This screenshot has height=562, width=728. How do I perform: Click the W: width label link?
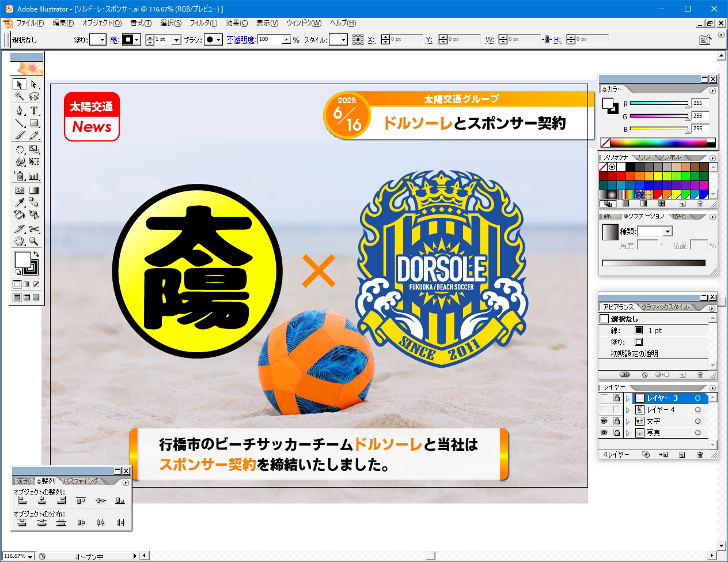tap(490, 40)
